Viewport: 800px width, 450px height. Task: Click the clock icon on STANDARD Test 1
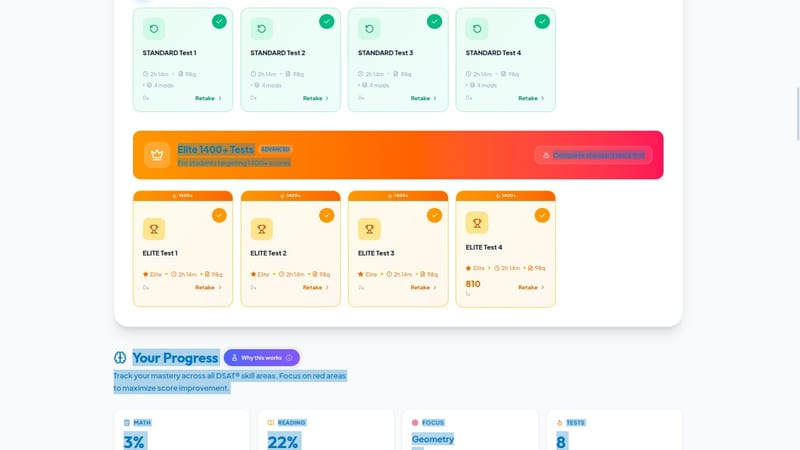[x=145, y=74]
